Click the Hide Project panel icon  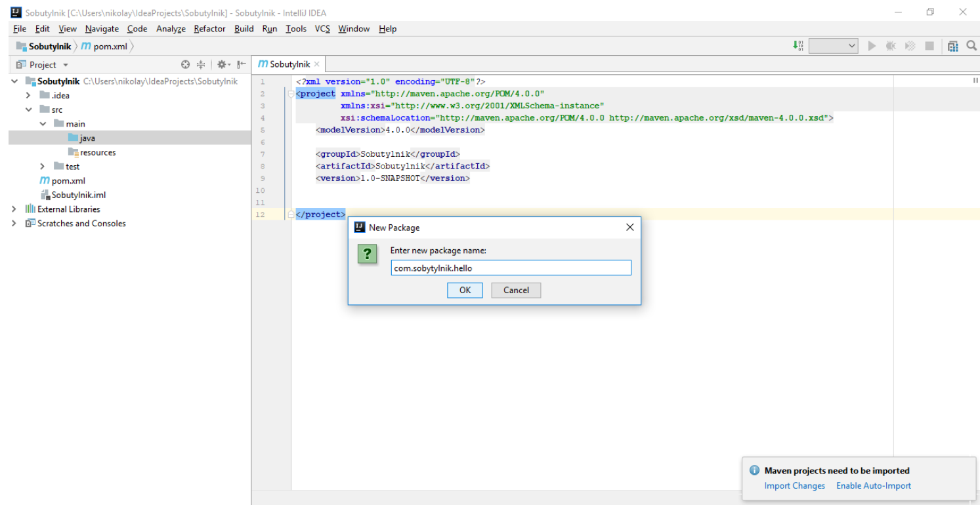coord(242,64)
